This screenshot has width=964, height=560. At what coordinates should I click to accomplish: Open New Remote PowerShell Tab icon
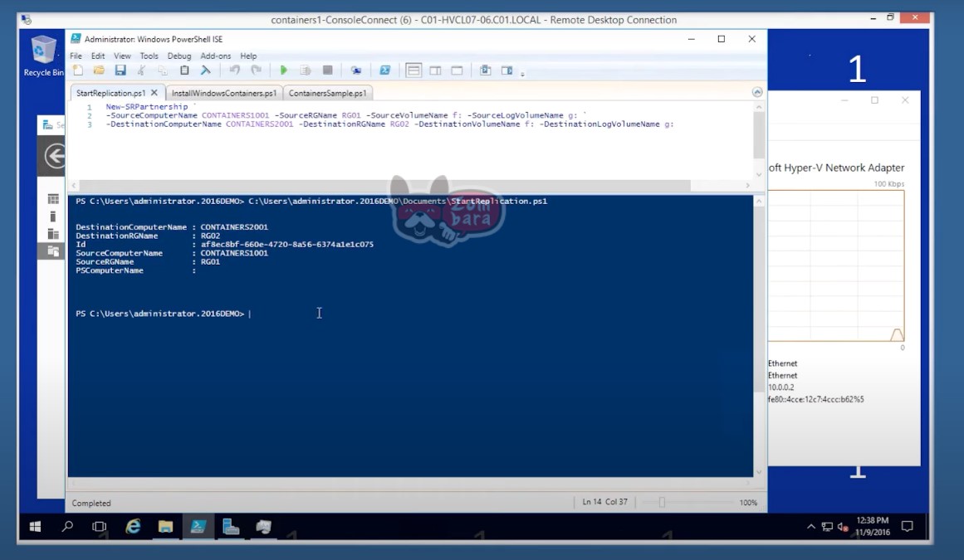[356, 71]
